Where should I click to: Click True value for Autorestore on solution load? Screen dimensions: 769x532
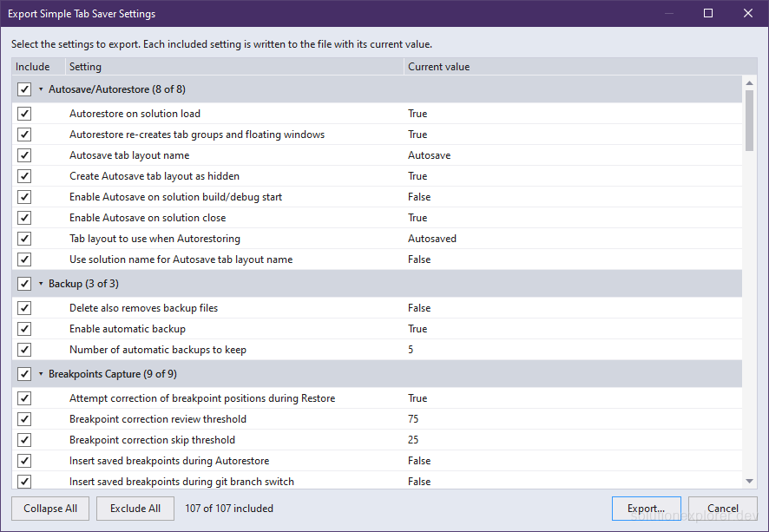click(x=417, y=114)
